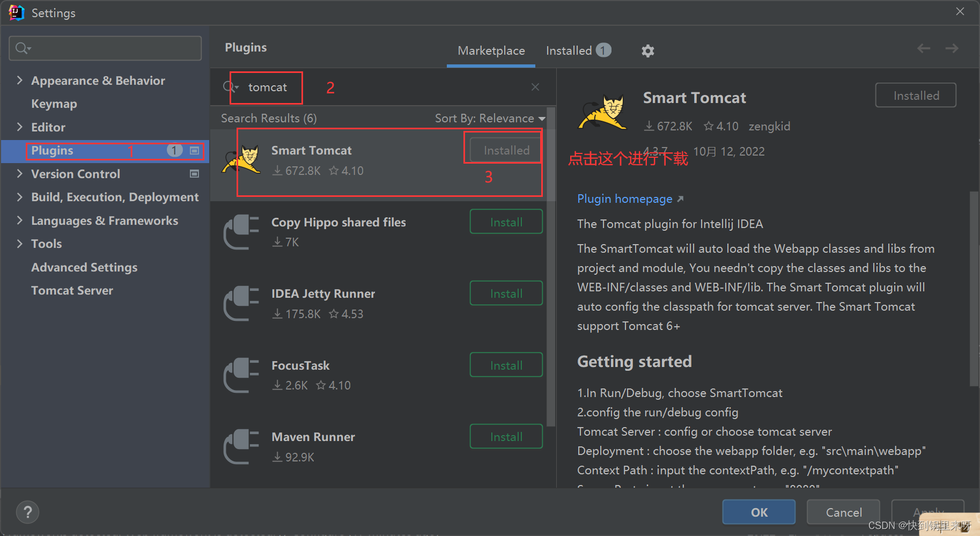The width and height of the screenshot is (980, 536).
Task: Select Tomcat Server in the tree
Action: 72,290
